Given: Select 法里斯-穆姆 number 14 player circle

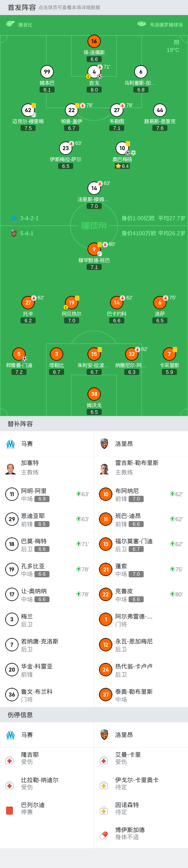Looking at the screenshot, I should tap(94, 188).
